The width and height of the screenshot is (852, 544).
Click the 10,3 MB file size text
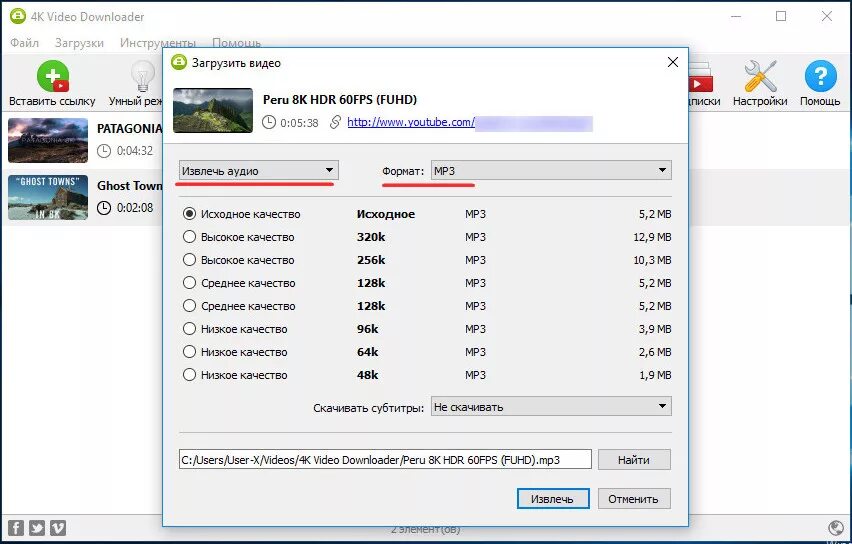(652, 260)
